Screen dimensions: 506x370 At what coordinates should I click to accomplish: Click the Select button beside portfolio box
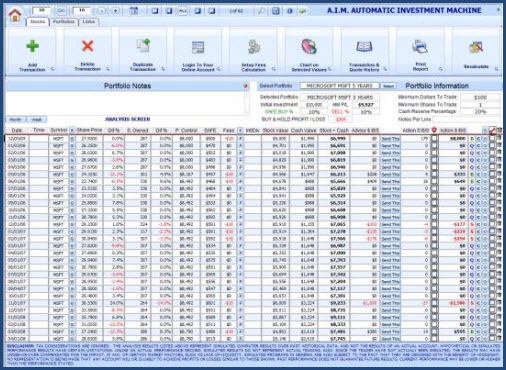click(x=388, y=86)
